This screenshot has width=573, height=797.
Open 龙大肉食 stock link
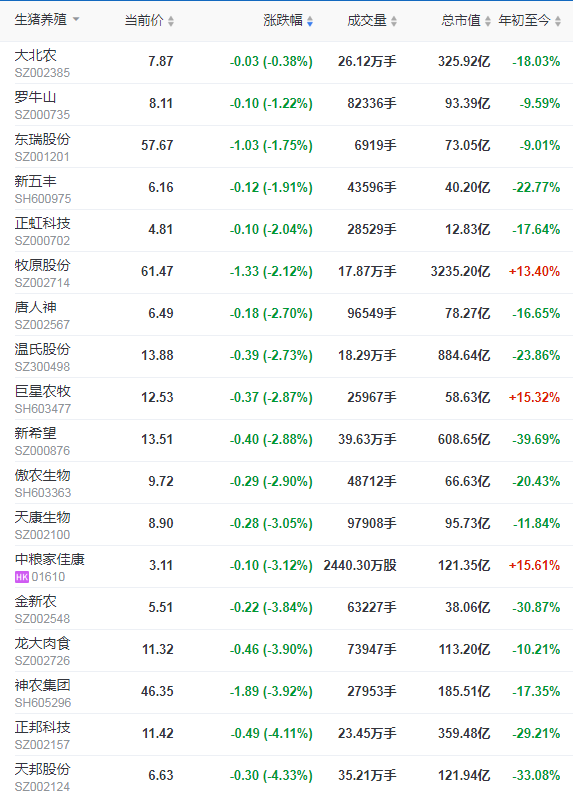[x=43, y=643]
